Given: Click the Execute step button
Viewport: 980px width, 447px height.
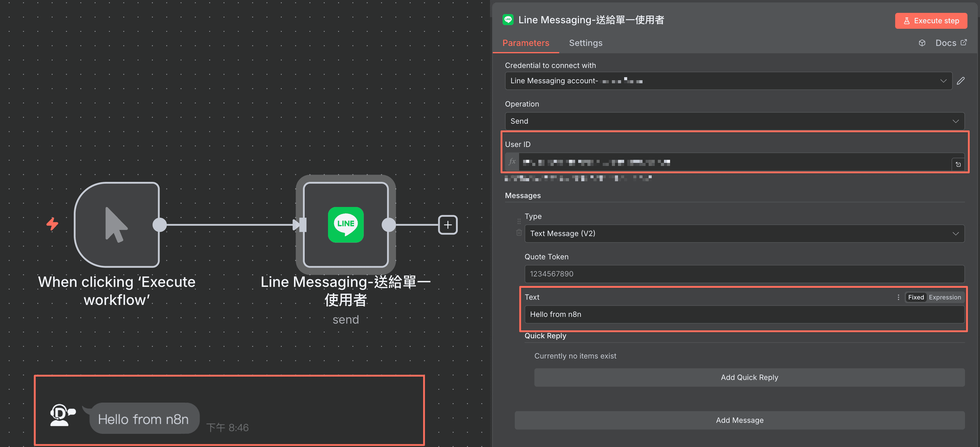Looking at the screenshot, I should (x=931, y=21).
